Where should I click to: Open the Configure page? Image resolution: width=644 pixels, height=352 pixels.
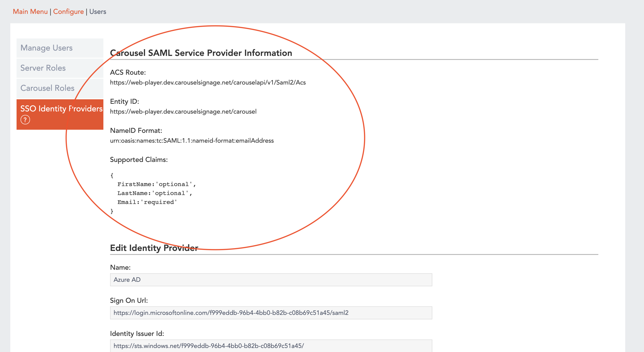[68, 11]
